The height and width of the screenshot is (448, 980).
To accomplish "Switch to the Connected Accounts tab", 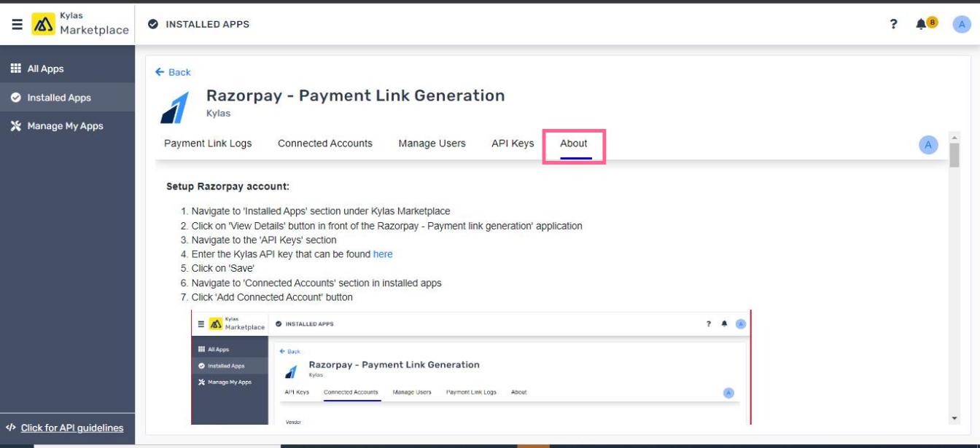I will tap(325, 144).
